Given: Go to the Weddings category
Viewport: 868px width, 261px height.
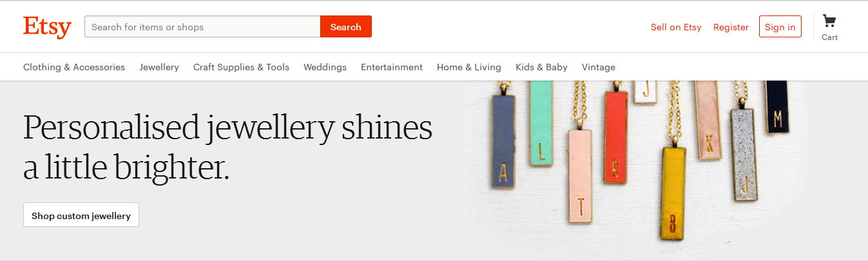Looking at the screenshot, I should point(325,67).
